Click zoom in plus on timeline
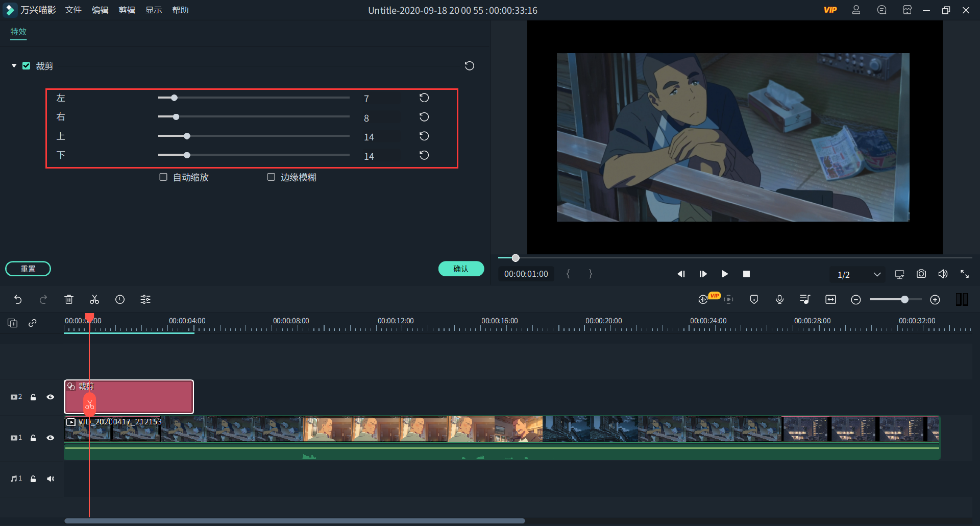 click(935, 300)
